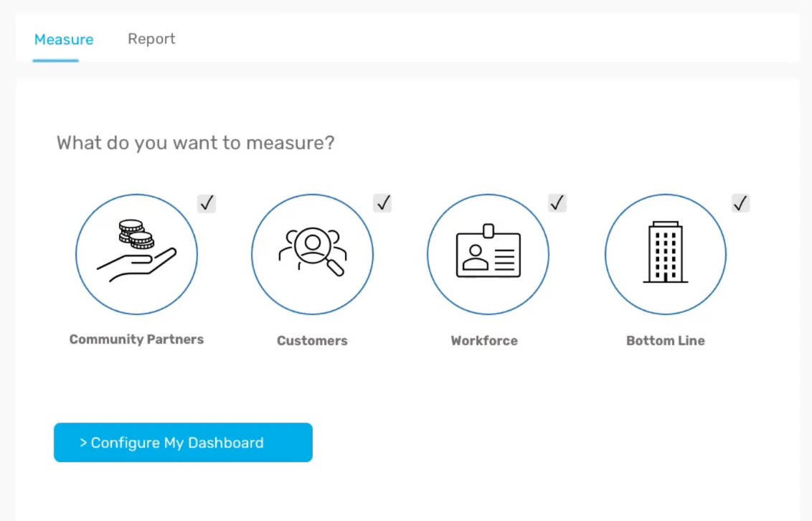This screenshot has height=521, width=812.
Task: Toggle the Bottom Line checkbox
Action: tap(740, 203)
